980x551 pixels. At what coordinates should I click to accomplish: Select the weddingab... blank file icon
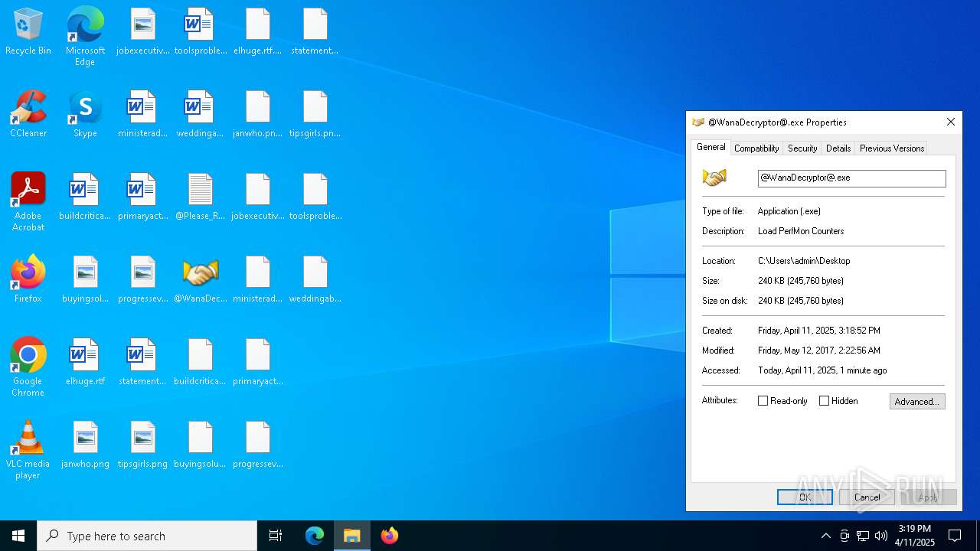pyautogui.click(x=315, y=280)
